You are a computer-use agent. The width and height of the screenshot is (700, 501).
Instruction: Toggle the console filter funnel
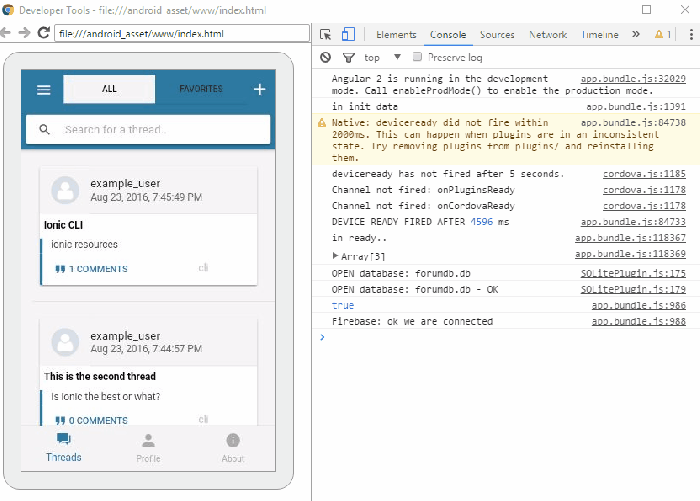[349, 58]
